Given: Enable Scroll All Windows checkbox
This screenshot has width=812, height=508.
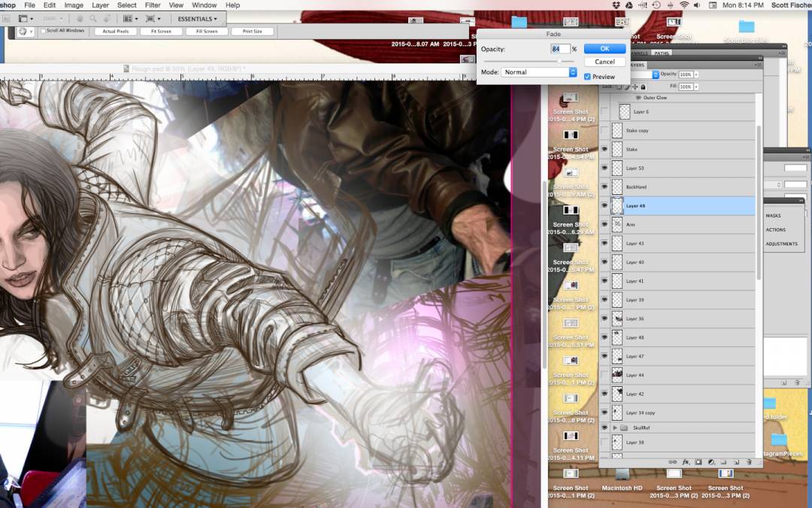Looking at the screenshot, I should click(x=44, y=31).
